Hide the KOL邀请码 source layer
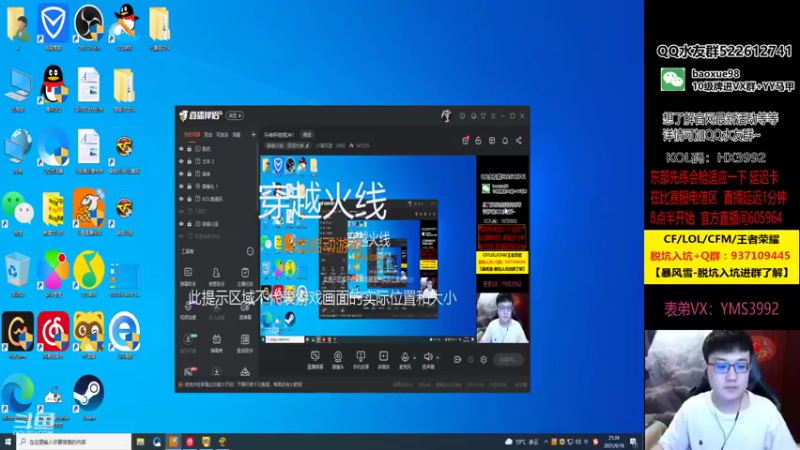Screen dimensions: 800x450 181,199
